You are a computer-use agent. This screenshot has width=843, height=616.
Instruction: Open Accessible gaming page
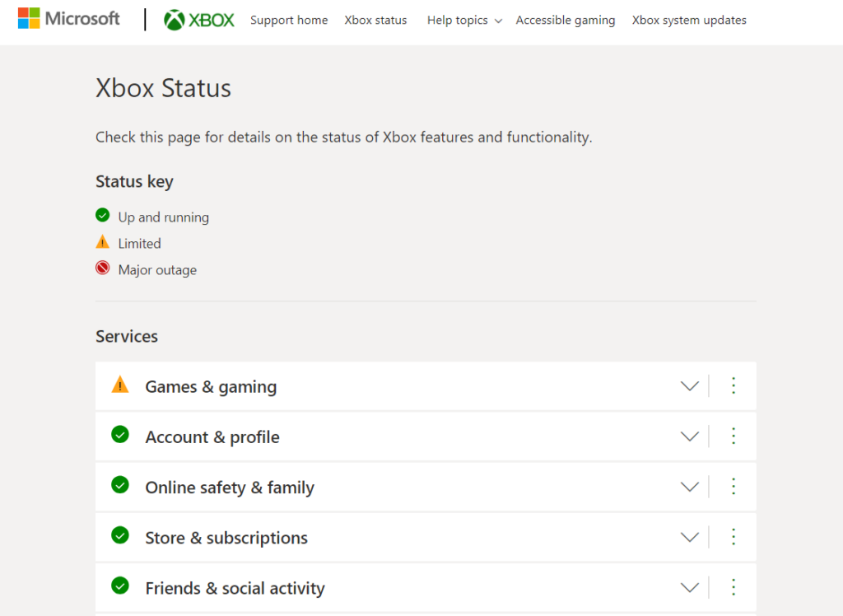coord(565,20)
